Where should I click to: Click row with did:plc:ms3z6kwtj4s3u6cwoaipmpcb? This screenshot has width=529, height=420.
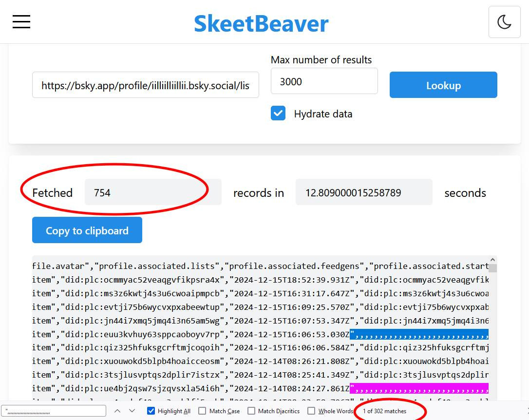point(261,293)
